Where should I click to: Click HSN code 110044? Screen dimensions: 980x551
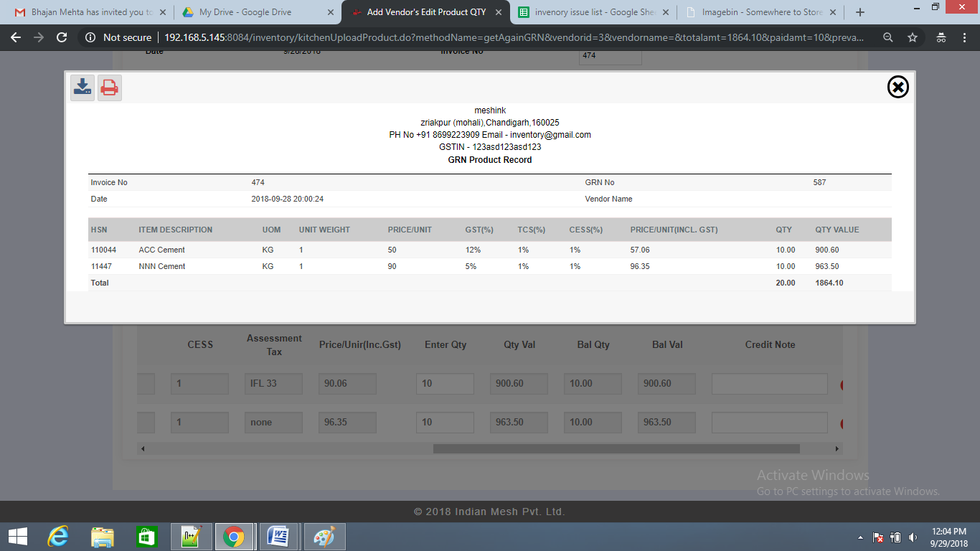point(103,250)
